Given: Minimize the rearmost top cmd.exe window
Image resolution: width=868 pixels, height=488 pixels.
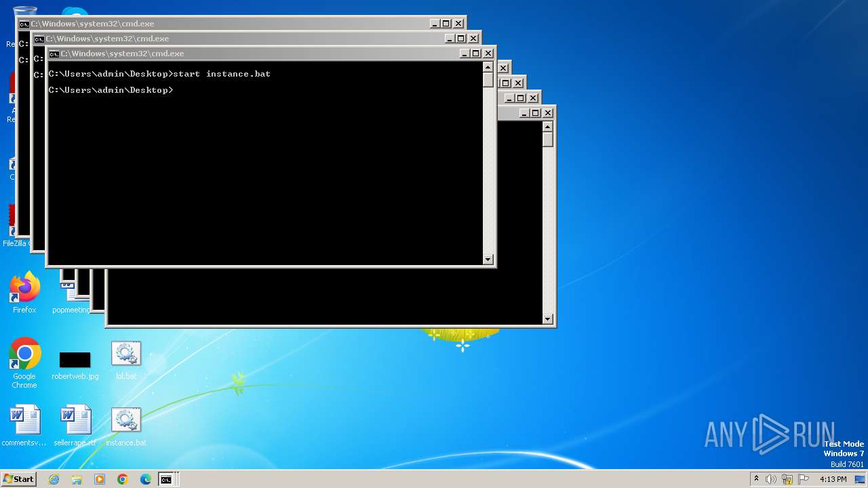Looking at the screenshot, I should pos(435,24).
